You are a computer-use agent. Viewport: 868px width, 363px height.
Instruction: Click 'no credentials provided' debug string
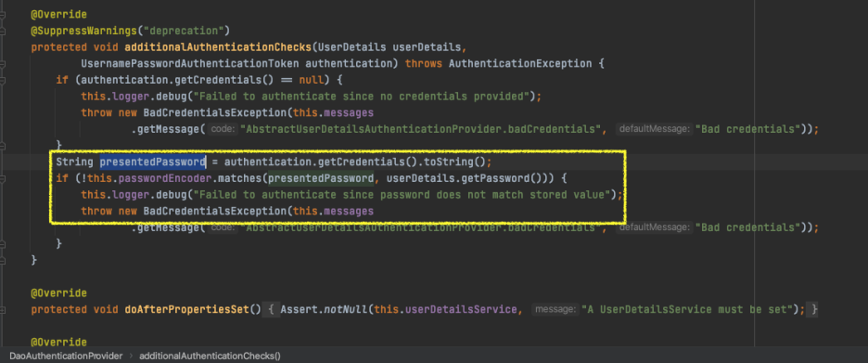361,97
